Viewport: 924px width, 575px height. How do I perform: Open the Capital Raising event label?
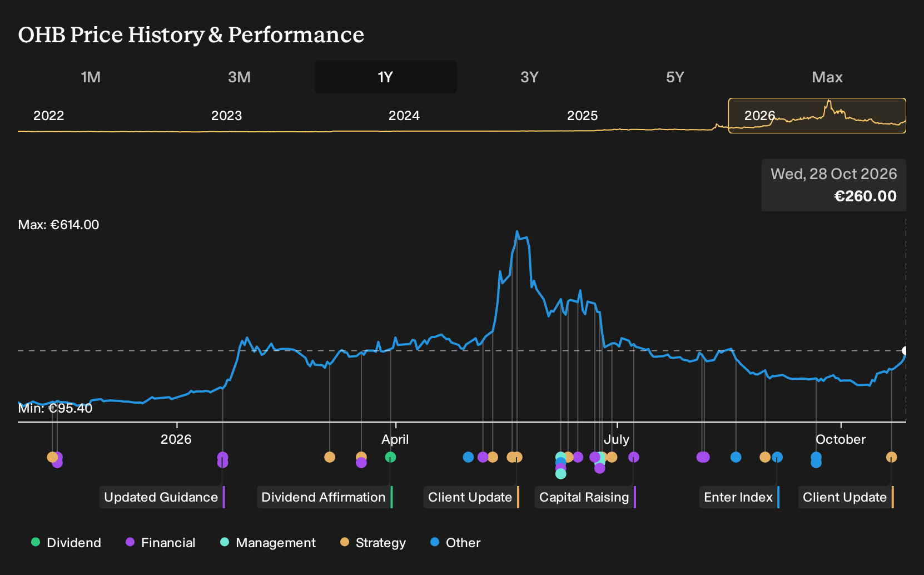pos(585,497)
